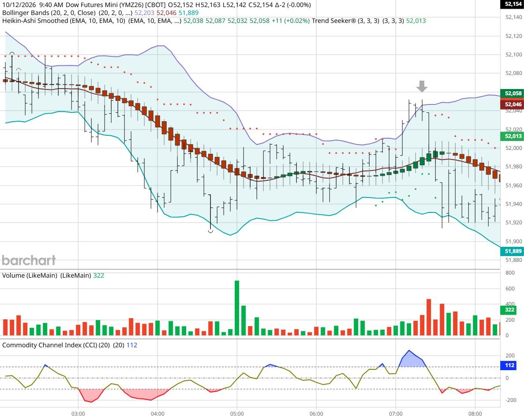Viewport: 524px width, 420px height.
Task: Click the 04:00 time axis label
Action: pos(157,414)
